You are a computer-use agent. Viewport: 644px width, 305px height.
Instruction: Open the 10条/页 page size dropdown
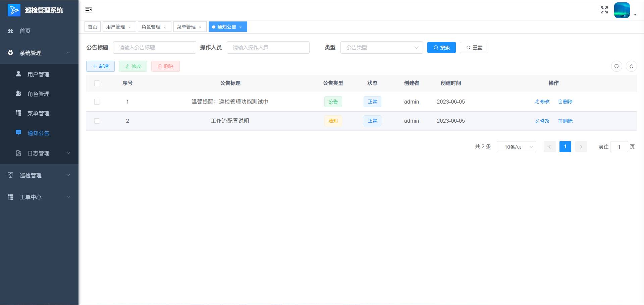click(x=516, y=147)
